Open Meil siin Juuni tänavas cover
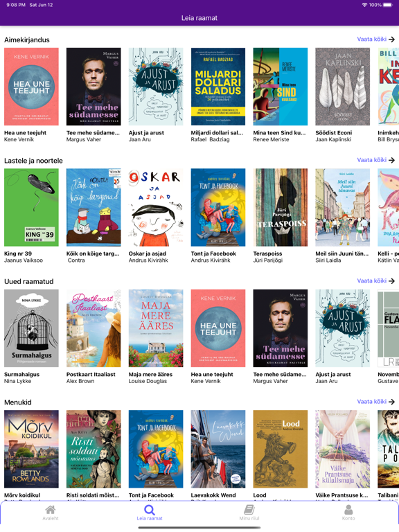 [343, 207]
